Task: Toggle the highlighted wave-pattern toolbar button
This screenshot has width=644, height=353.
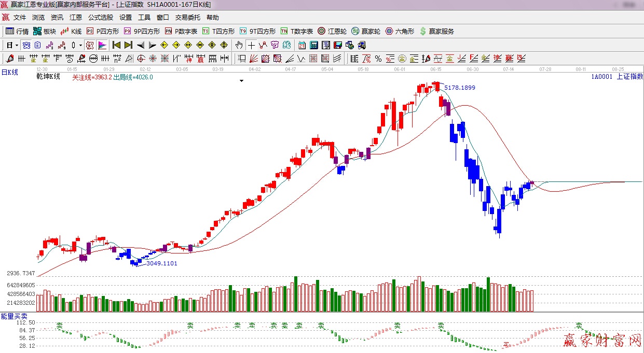Action: tap(26, 45)
